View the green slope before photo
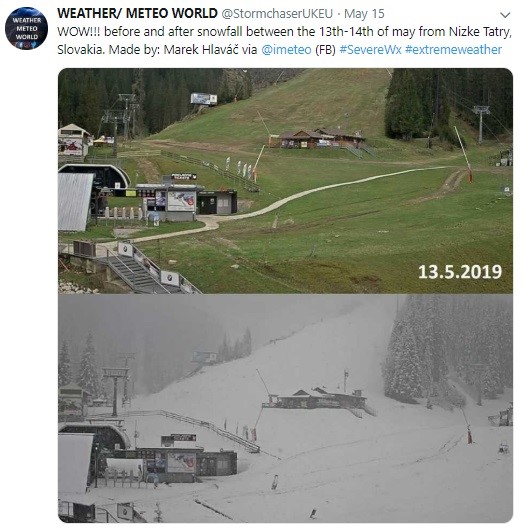523x531 pixels. click(x=285, y=181)
